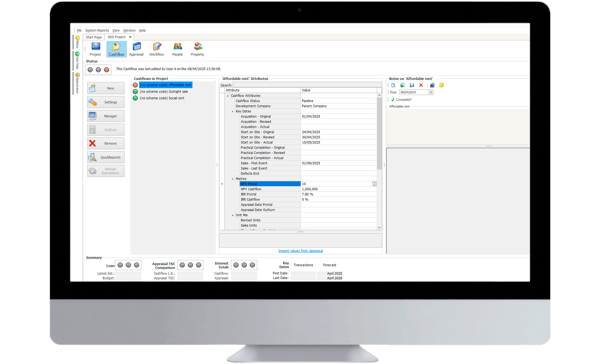Click the QuickReports button
The image size is (600, 364).
click(106, 157)
